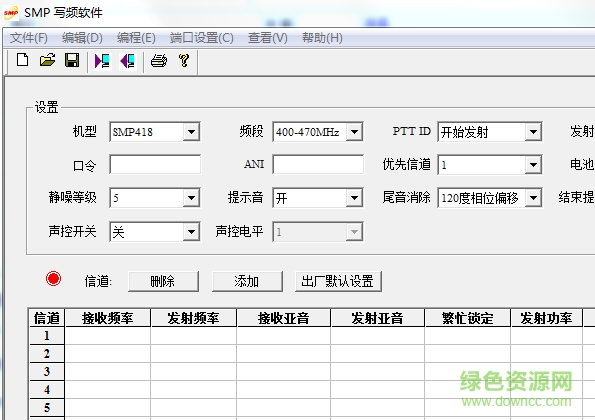The height and width of the screenshot is (420, 595).
Task: Click the ANI input field
Action: [x=318, y=164]
